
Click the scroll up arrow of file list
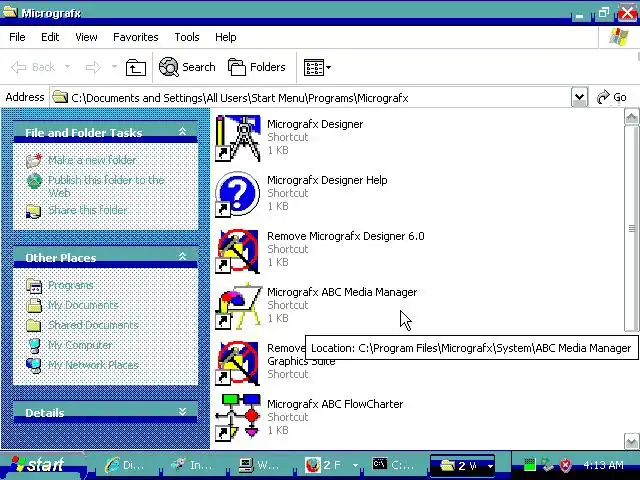point(631,118)
